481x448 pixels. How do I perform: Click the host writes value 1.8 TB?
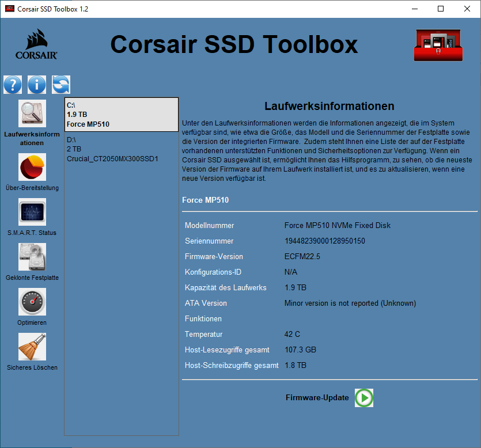296,366
